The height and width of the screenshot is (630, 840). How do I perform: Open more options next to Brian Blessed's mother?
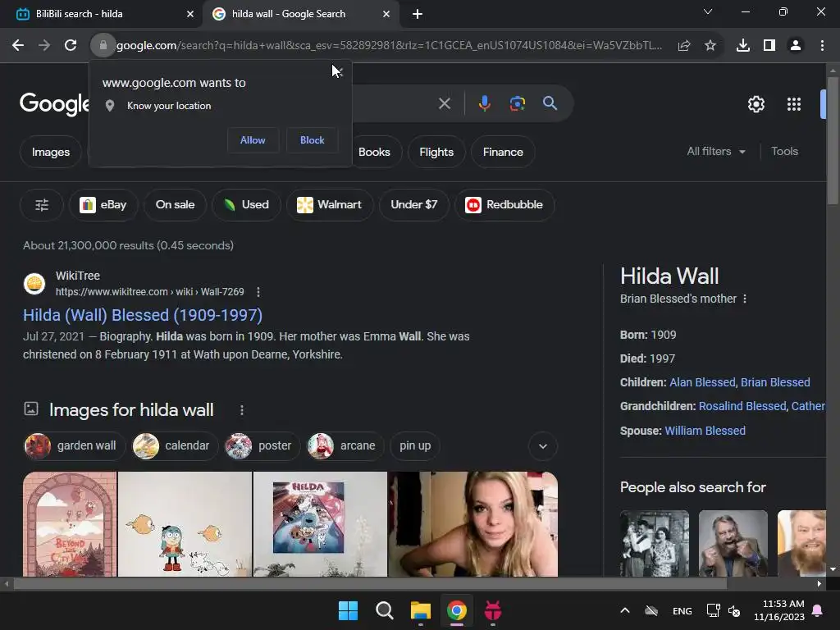pos(745,299)
